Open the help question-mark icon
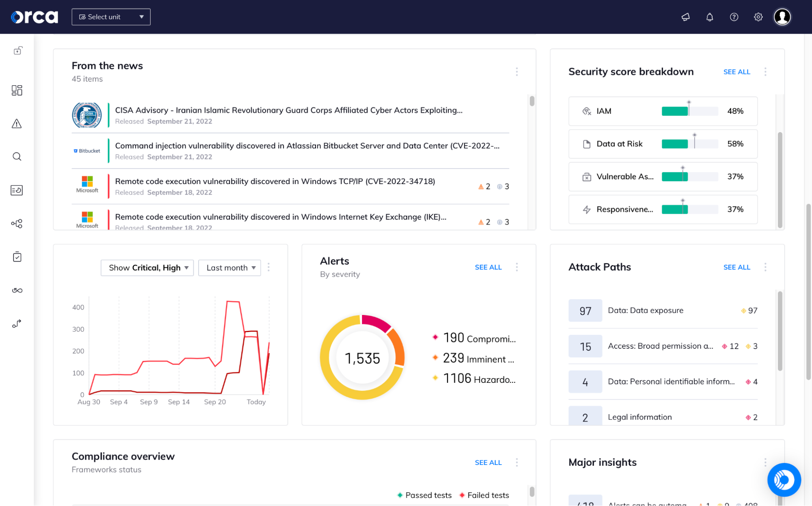Viewport: 812px width, 506px height. (x=734, y=17)
